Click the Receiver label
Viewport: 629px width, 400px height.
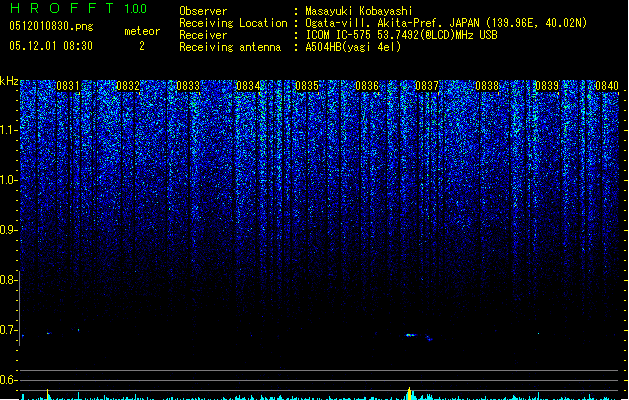[203, 35]
